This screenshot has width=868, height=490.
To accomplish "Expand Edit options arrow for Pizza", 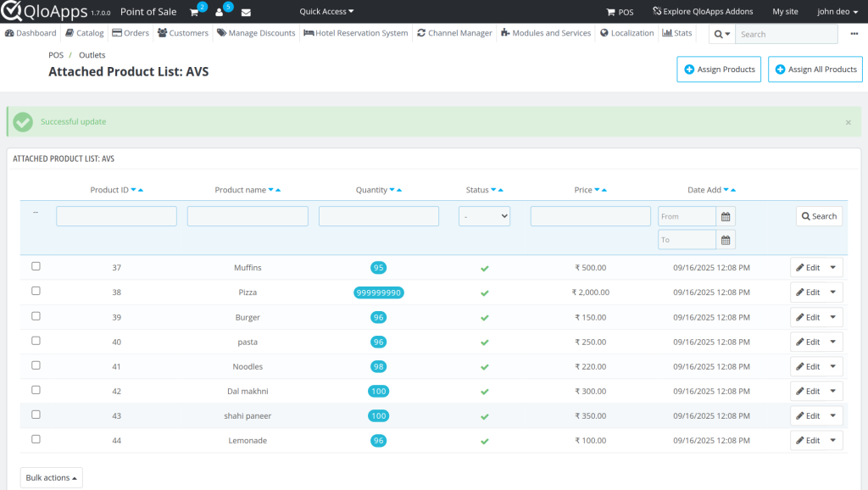I will coord(833,292).
